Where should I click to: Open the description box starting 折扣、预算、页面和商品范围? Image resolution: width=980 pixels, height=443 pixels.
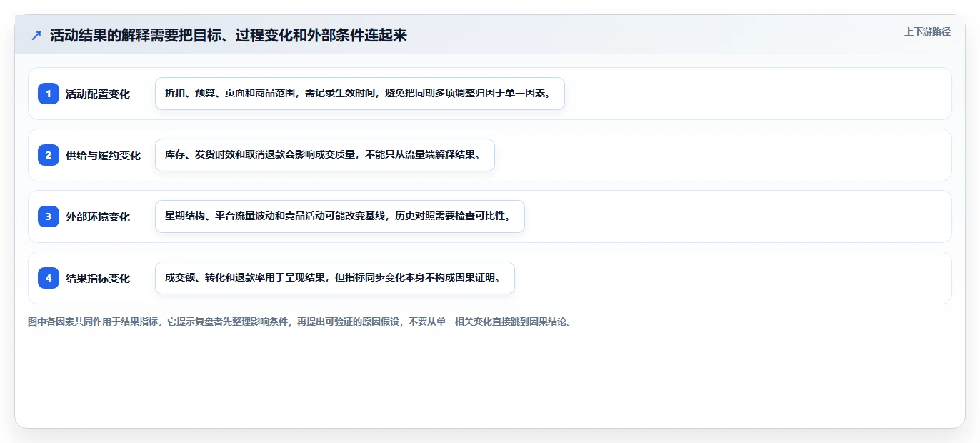pyautogui.click(x=360, y=94)
